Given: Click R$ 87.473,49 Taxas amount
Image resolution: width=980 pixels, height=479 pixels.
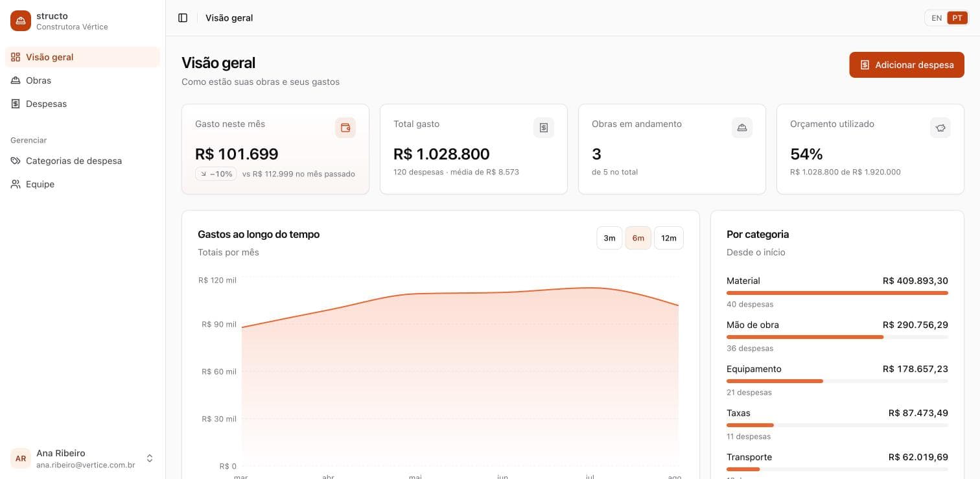Looking at the screenshot, I should click(x=918, y=413).
